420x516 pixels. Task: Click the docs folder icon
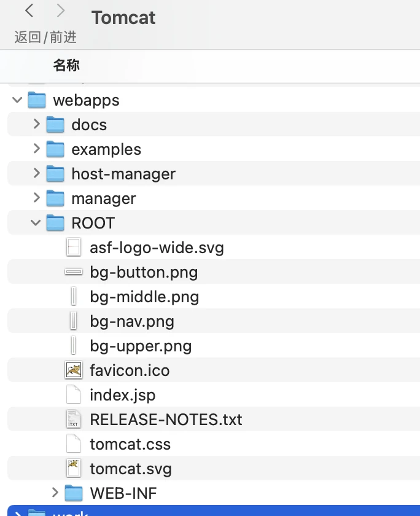click(x=55, y=124)
